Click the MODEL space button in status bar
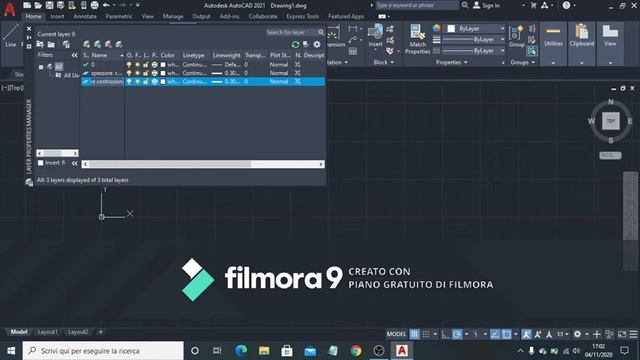This screenshot has height=360, width=640. (x=396, y=334)
